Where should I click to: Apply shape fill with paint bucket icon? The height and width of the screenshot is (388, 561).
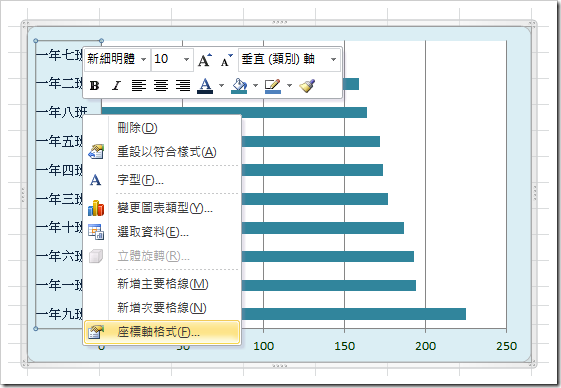pyautogui.click(x=239, y=86)
